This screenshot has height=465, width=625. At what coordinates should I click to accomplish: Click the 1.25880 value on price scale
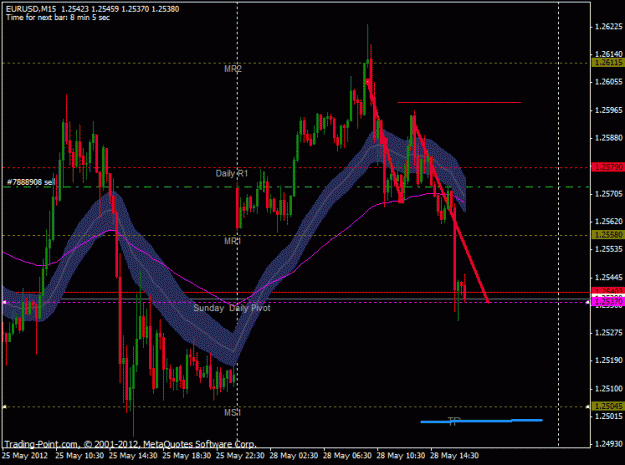(608, 138)
